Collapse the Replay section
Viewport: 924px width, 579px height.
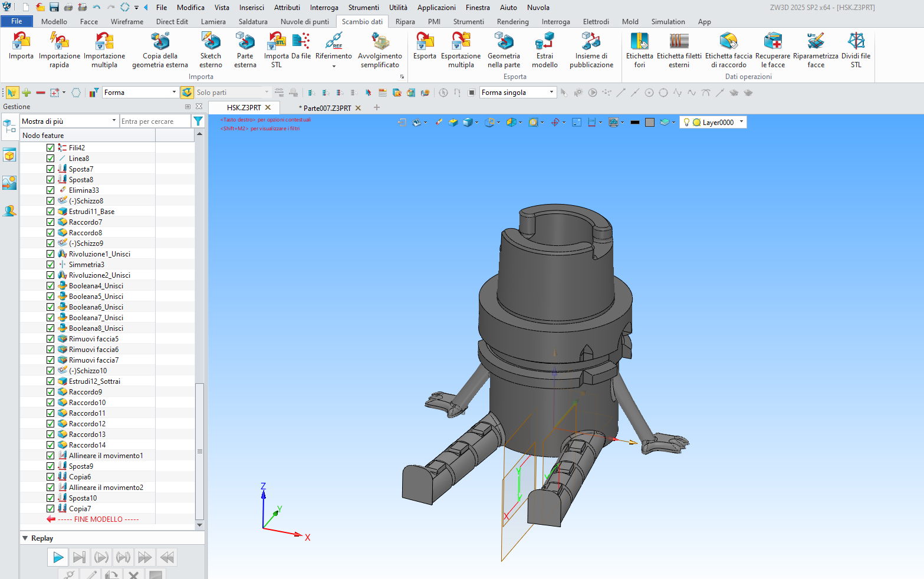pos(25,538)
